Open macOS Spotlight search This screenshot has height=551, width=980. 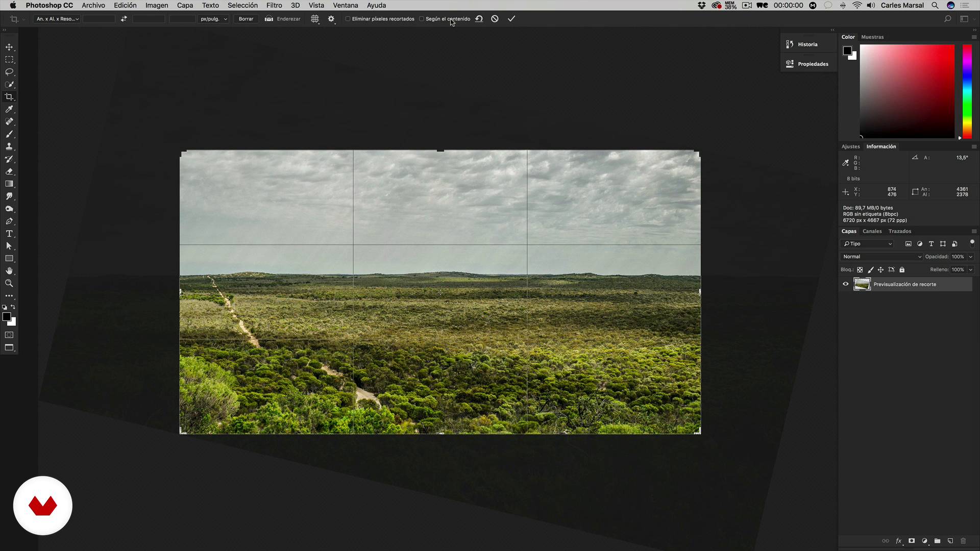tap(935, 5)
